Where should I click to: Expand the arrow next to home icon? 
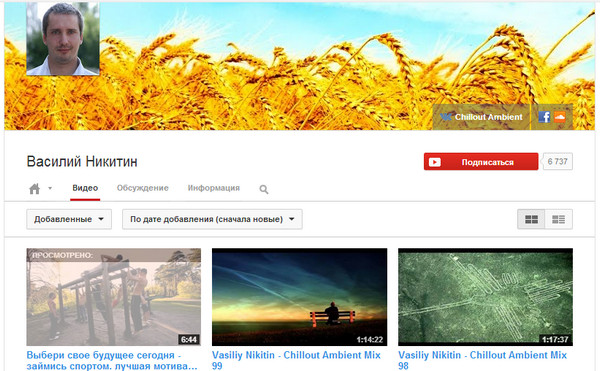pyautogui.click(x=50, y=188)
